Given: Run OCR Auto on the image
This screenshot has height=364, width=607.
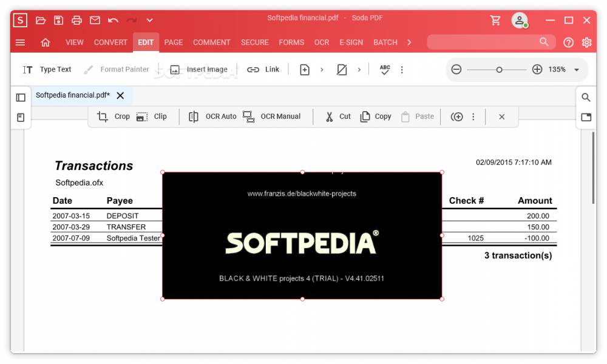Looking at the screenshot, I should [212, 116].
